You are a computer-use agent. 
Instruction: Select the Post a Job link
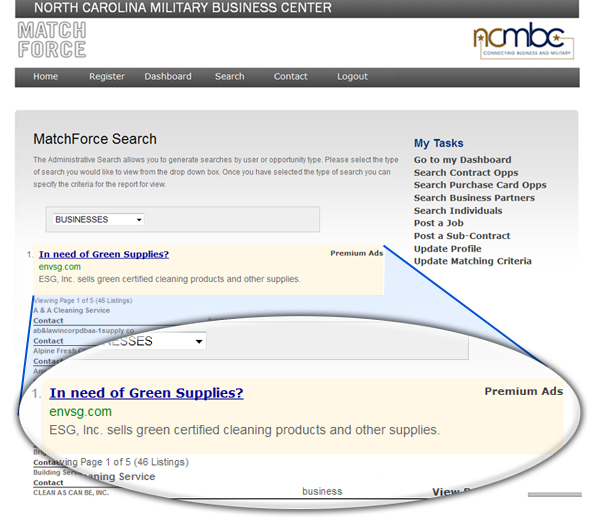point(439,223)
